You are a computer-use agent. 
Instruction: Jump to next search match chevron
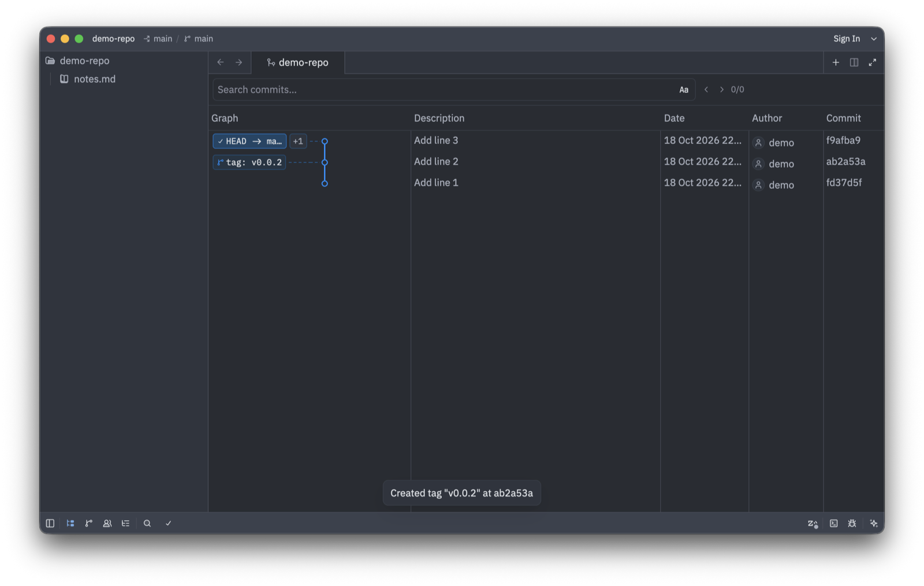click(721, 90)
